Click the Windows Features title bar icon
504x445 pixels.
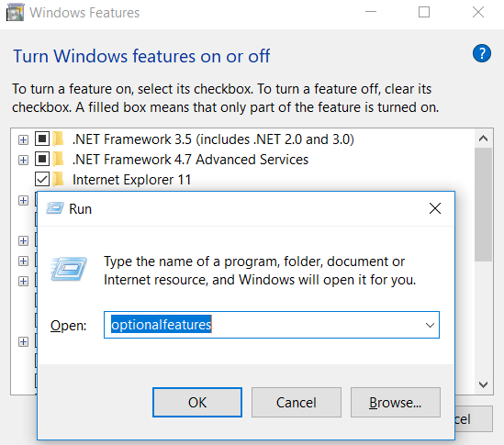(x=15, y=13)
